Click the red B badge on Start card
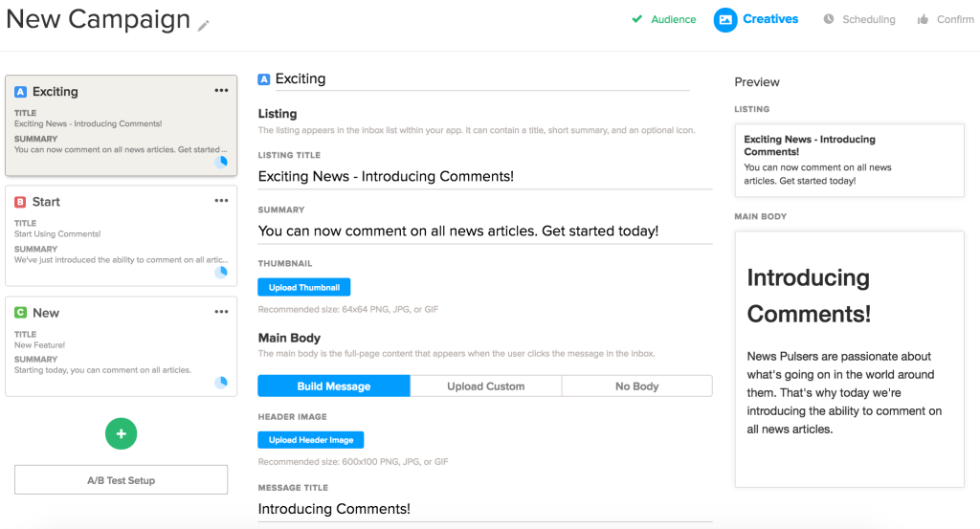Screen dimensions: 980x529 [21, 202]
